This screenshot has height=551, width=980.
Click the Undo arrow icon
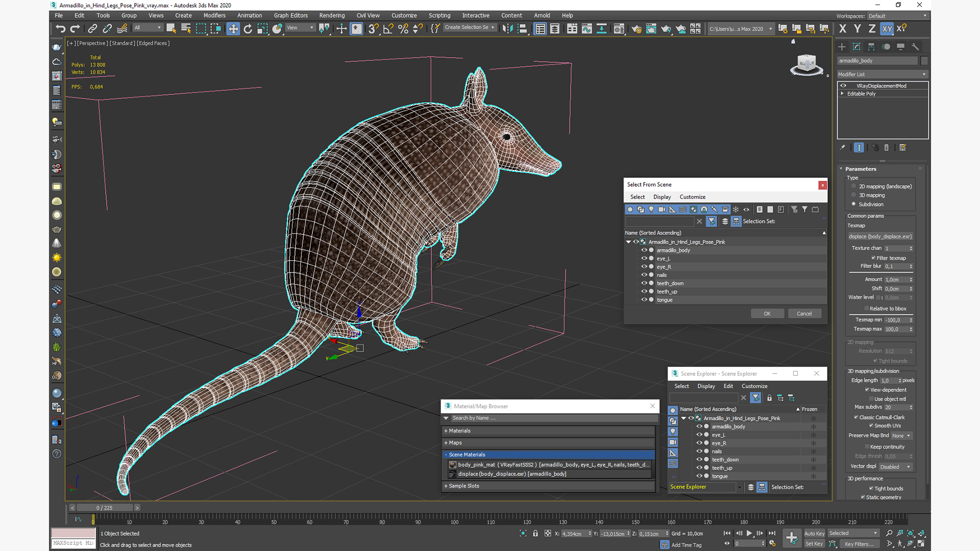pos(61,29)
